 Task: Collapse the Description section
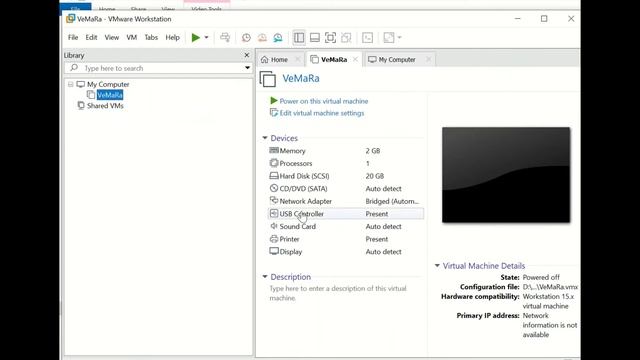click(x=265, y=277)
